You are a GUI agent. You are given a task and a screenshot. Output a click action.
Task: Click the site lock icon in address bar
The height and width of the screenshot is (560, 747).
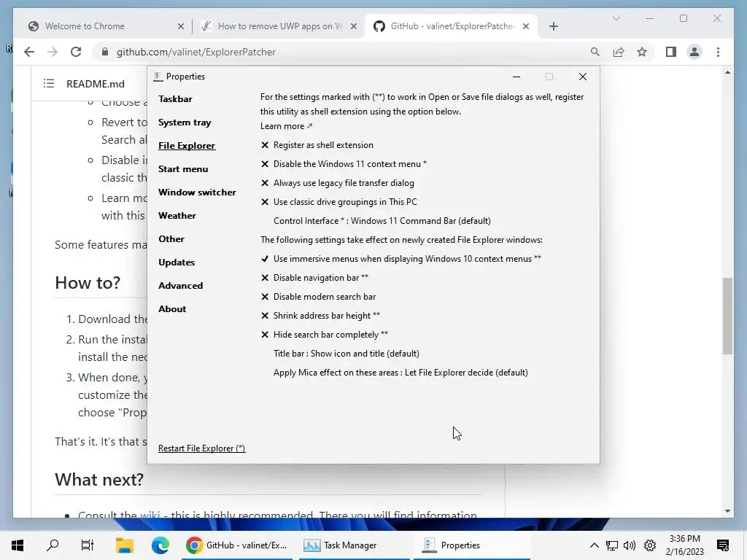pos(105,52)
